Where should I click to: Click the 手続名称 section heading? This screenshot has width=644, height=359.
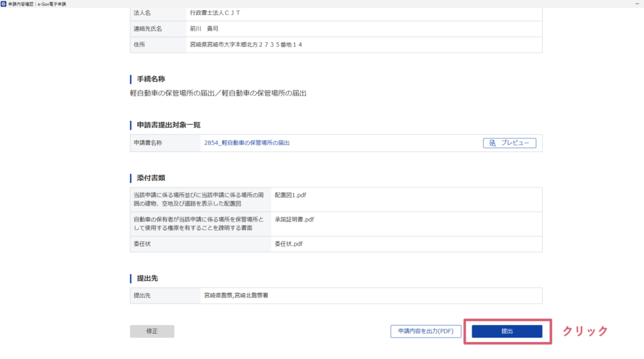point(151,79)
